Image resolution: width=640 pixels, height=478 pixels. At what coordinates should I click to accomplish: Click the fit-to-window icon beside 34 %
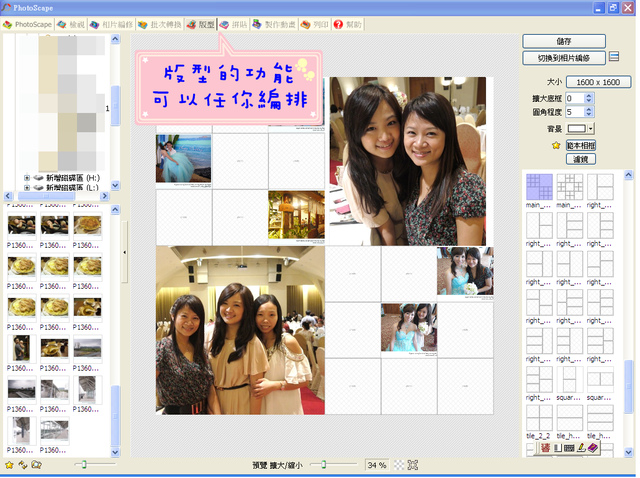coord(413,465)
